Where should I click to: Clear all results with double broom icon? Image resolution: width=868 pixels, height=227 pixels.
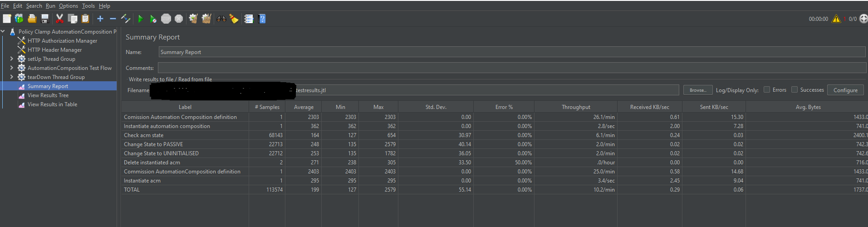point(206,19)
